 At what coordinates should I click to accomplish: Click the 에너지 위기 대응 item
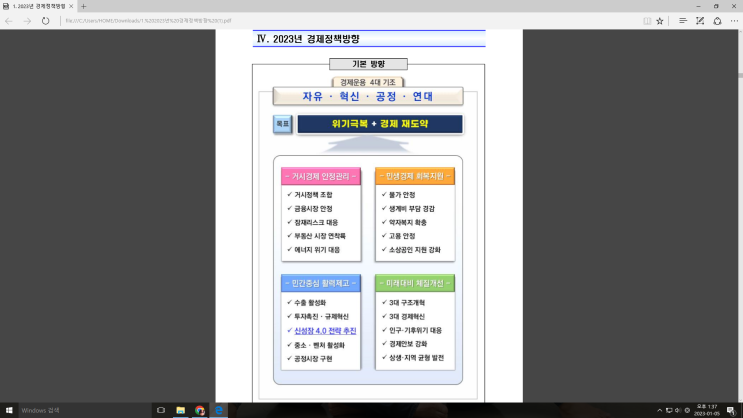pyautogui.click(x=317, y=250)
